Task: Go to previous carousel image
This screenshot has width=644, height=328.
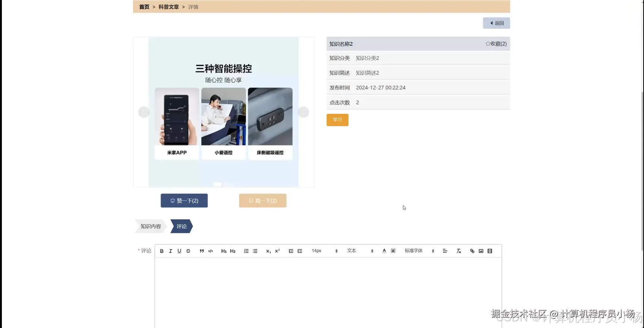Action: 143,112
